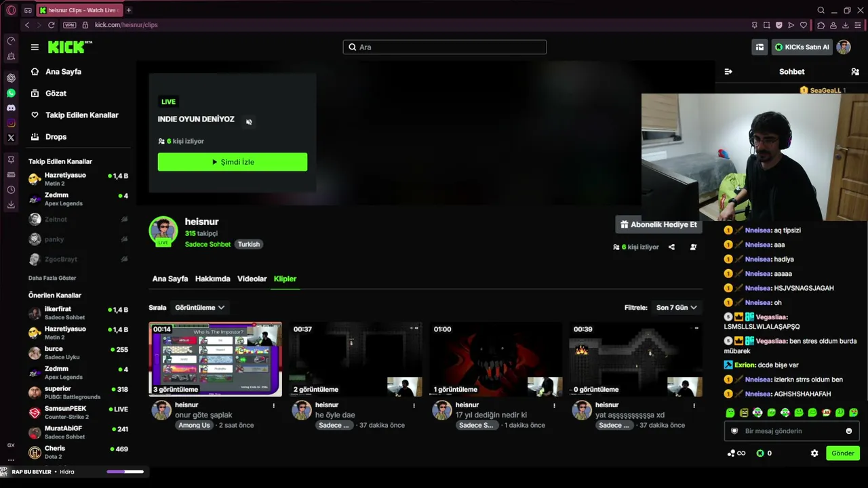Go back to the previous page
This screenshot has width=868, height=488.
pyautogui.click(x=27, y=25)
